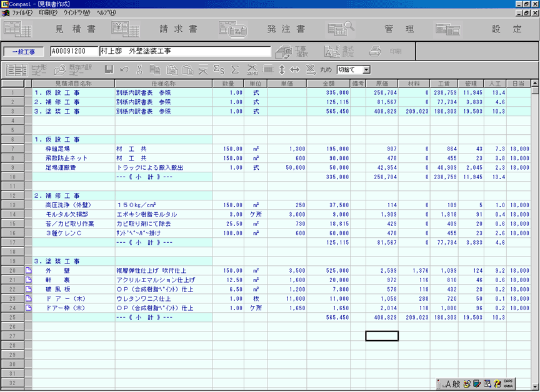Viewport: 540px width, 392px height.
Task: Click the Σ sum total icon
Action: click(x=235, y=70)
